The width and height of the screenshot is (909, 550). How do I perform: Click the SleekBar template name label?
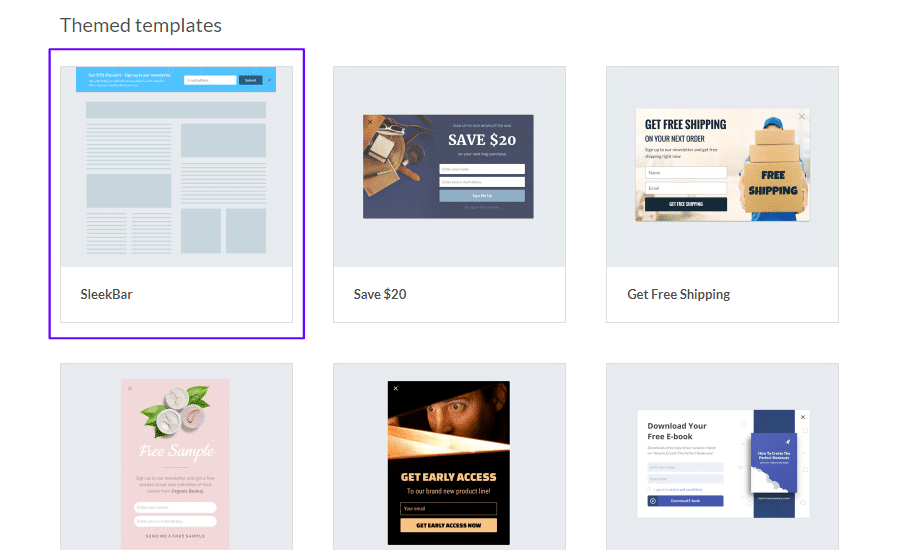[106, 295]
